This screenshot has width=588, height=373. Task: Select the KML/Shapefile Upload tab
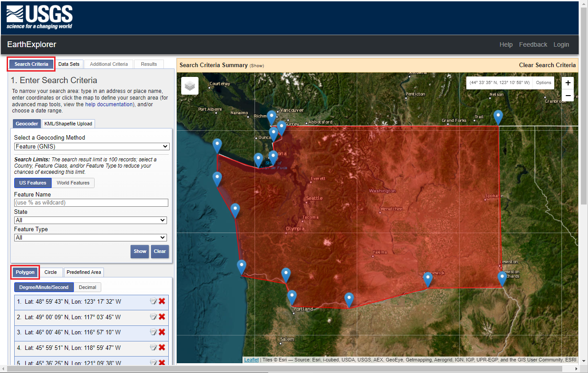point(68,124)
